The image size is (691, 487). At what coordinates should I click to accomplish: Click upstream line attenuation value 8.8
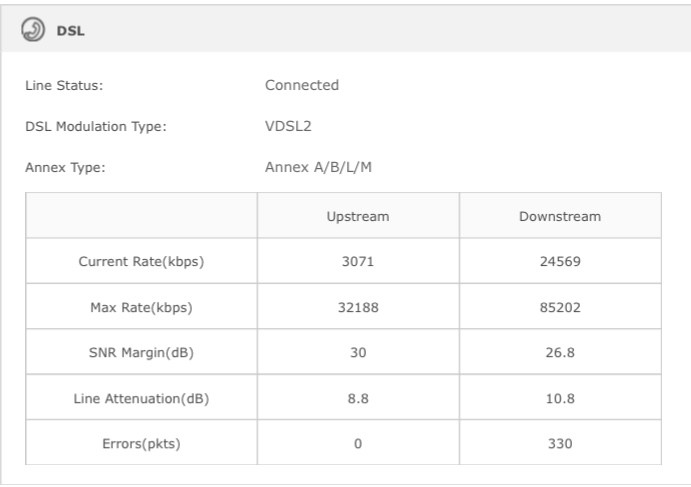(x=358, y=398)
